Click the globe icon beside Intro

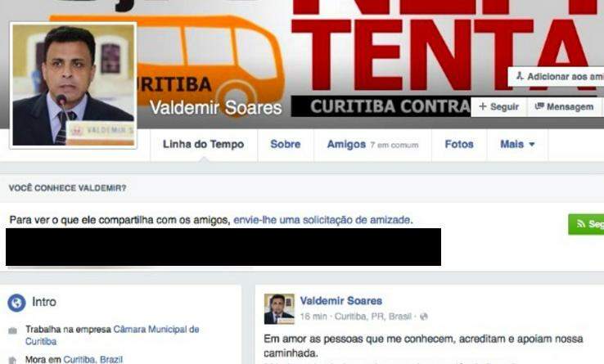coord(16,303)
